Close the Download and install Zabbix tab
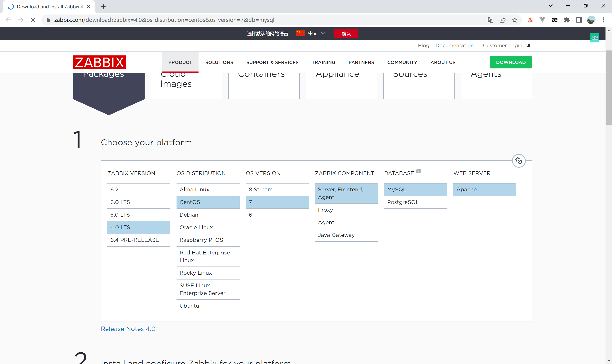 (89, 7)
